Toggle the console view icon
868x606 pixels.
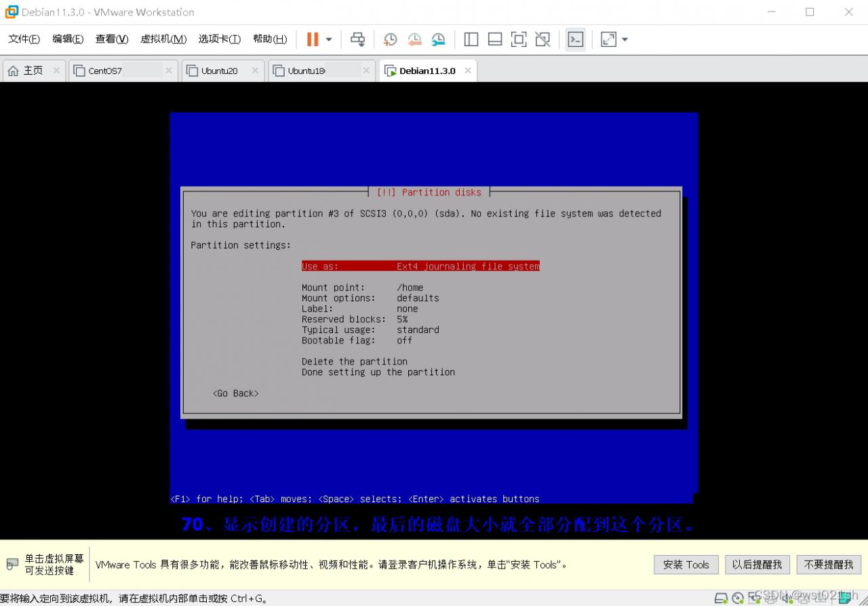[575, 39]
